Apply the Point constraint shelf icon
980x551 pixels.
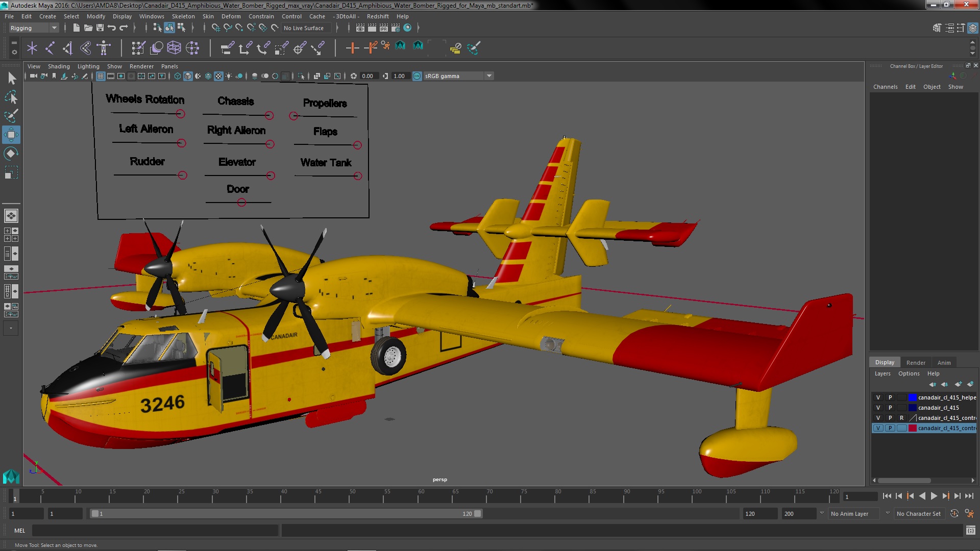tap(245, 48)
